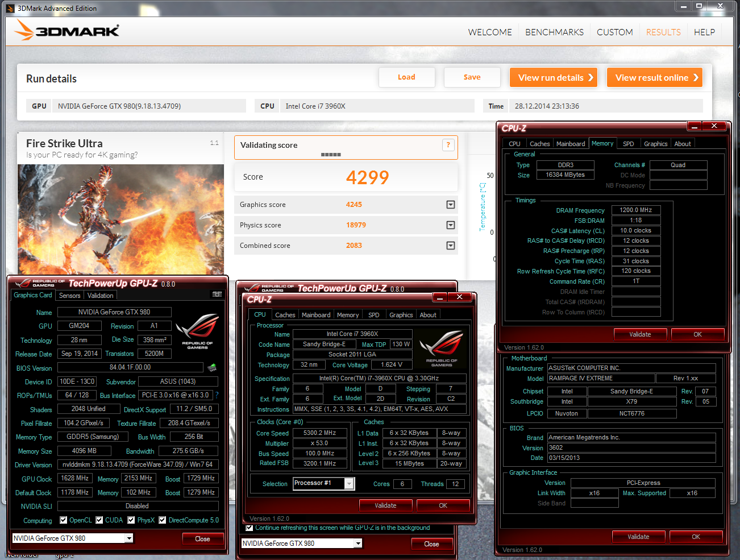The image size is (740, 560).
Task: Click OK in the CPU-Z Memory window
Action: pos(697,334)
